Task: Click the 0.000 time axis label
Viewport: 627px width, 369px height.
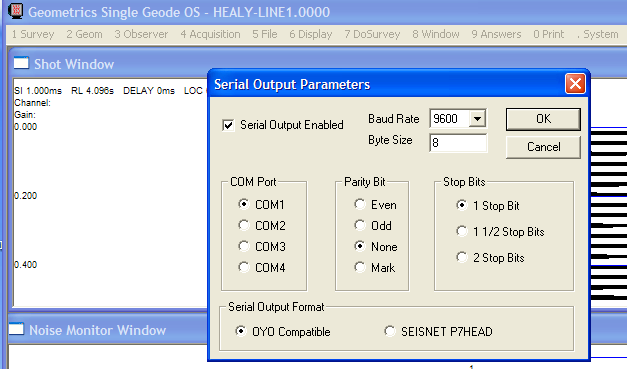Action: [x=25, y=127]
